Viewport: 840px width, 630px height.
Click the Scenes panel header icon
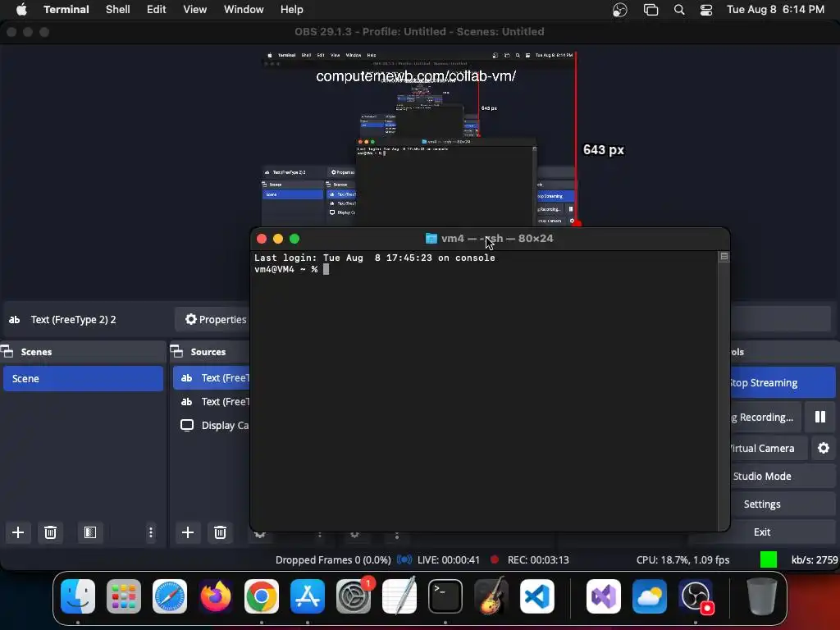(7, 351)
